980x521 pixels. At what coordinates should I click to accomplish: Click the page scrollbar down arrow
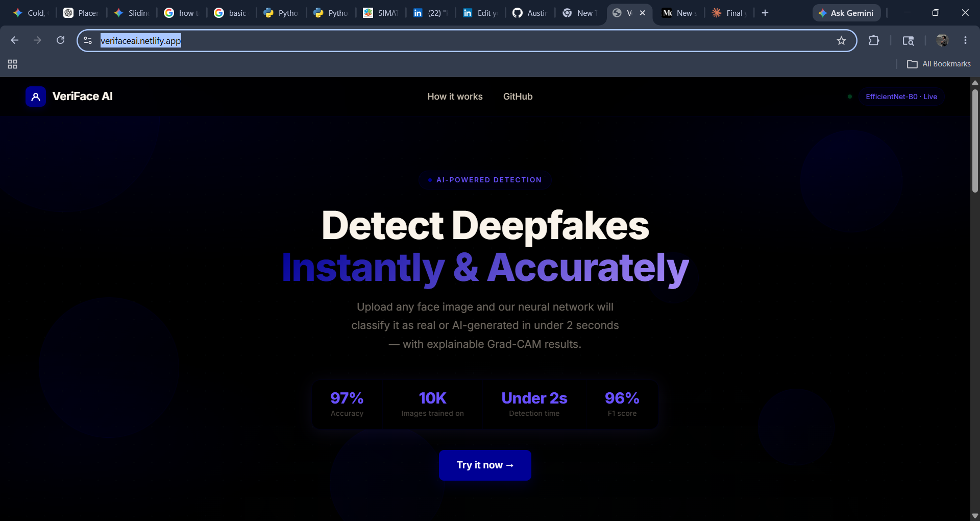point(975,516)
